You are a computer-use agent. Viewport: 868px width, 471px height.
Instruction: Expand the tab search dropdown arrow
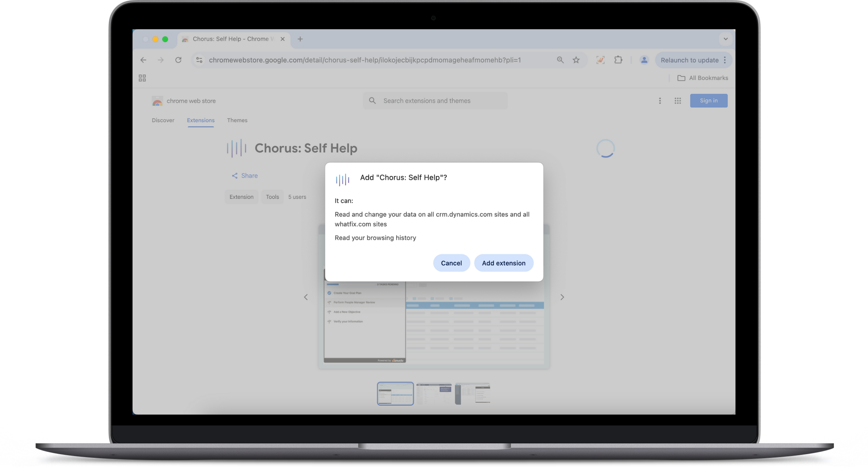pyautogui.click(x=725, y=39)
